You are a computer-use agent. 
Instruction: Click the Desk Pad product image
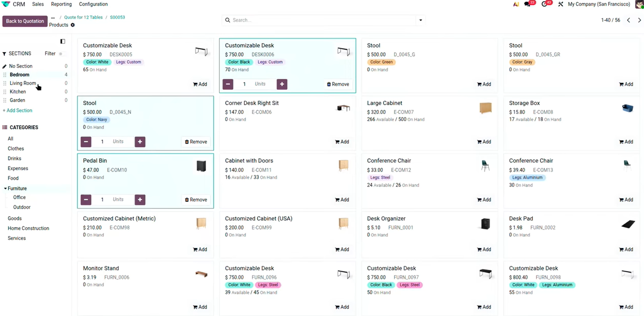click(x=627, y=224)
